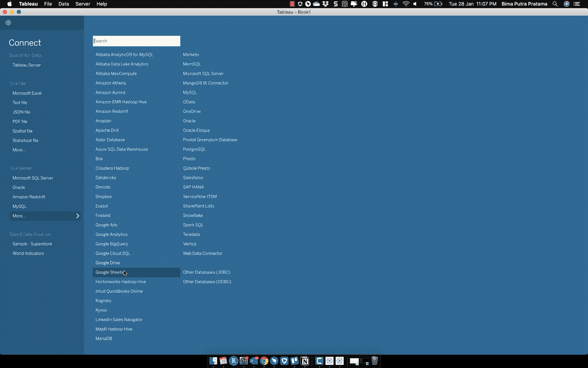Open Notion from the dock

pyautogui.click(x=305, y=361)
